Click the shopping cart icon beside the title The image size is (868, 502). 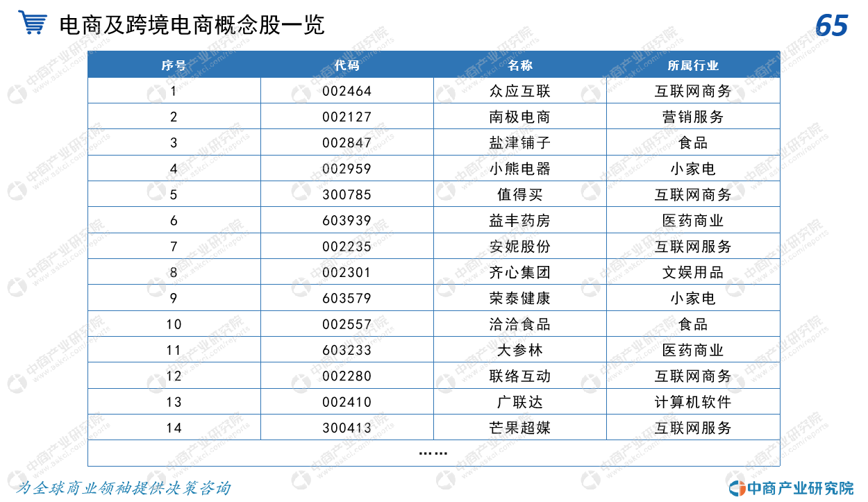tap(33, 23)
